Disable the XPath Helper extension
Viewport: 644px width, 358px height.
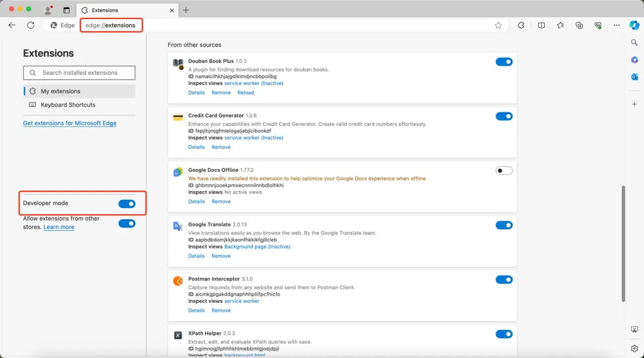pyautogui.click(x=504, y=334)
